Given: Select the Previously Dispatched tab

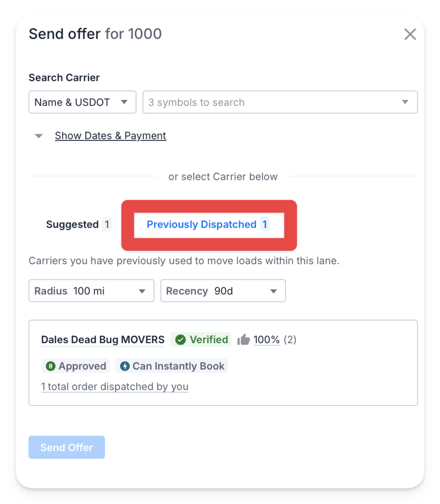Looking at the screenshot, I should click(208, 225).
